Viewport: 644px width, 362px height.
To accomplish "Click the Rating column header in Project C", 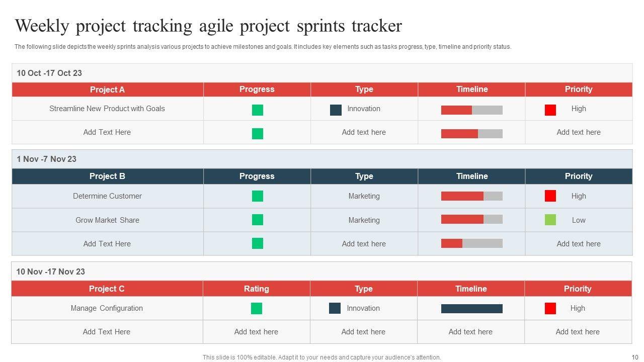I will pos(256,289).
